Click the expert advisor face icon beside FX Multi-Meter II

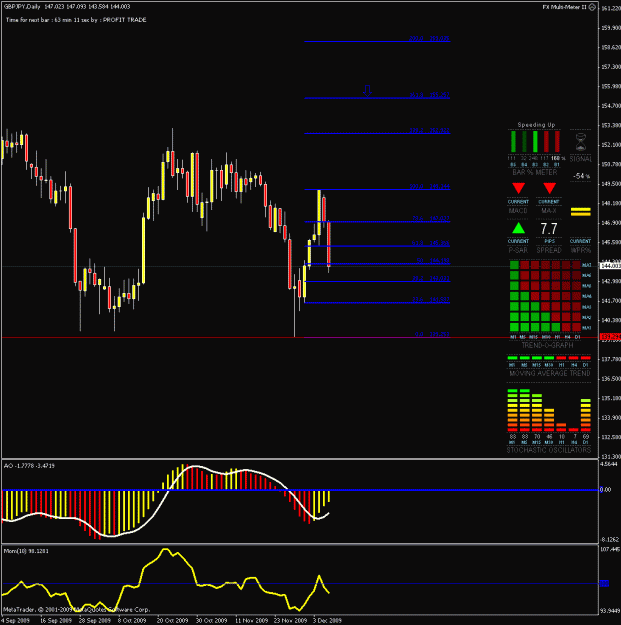click(x=592, y=7)
